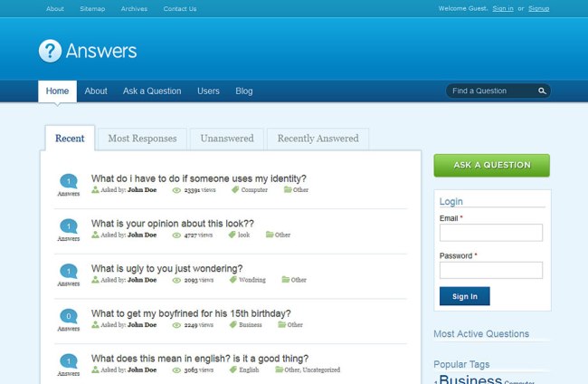The height and width of the screenshot is (384, 588).
Task: Click answer bubble for opinion look question
Action: click(69, 226)
